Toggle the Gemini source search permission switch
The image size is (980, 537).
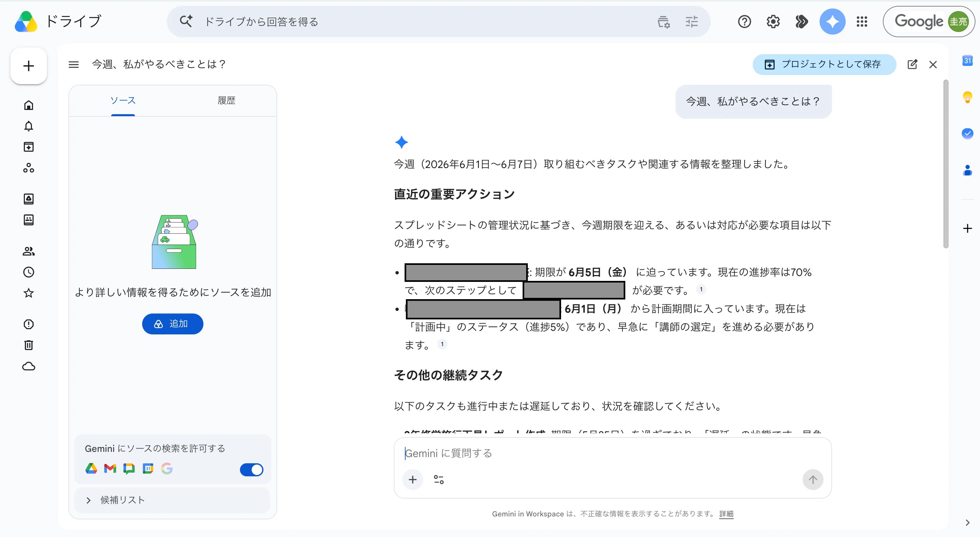tap(251, 470)
